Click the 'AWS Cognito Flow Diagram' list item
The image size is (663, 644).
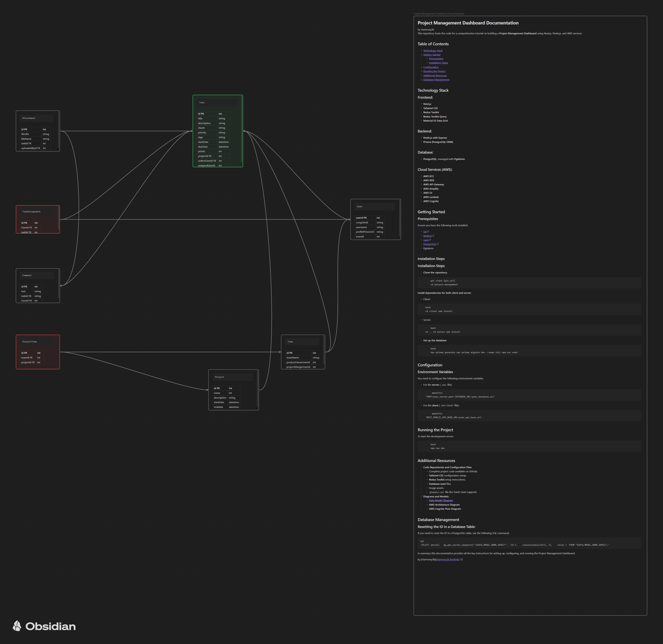point(445,509)
